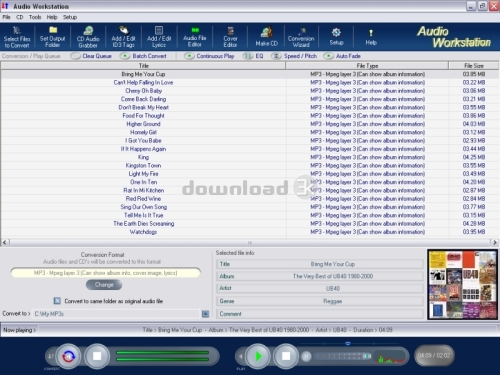The image size is (500, 375).
Task: Click Artist field UB40
Action: [320, 288]
